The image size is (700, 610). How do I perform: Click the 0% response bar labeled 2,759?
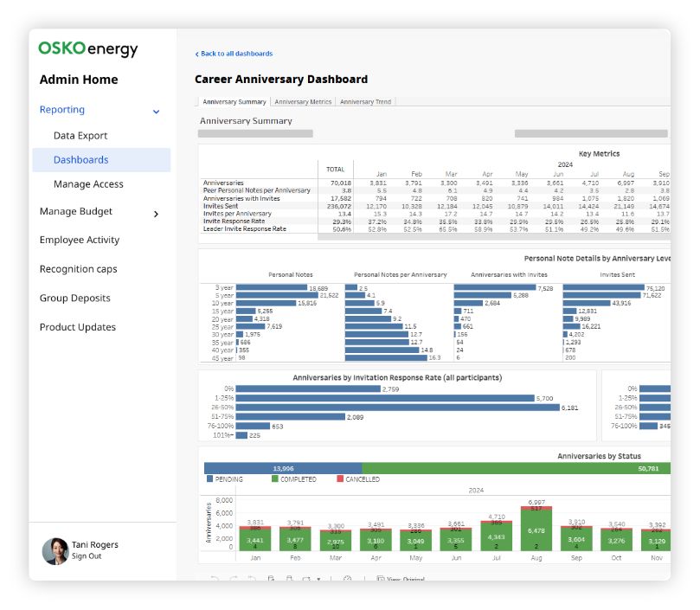[308, 389]
